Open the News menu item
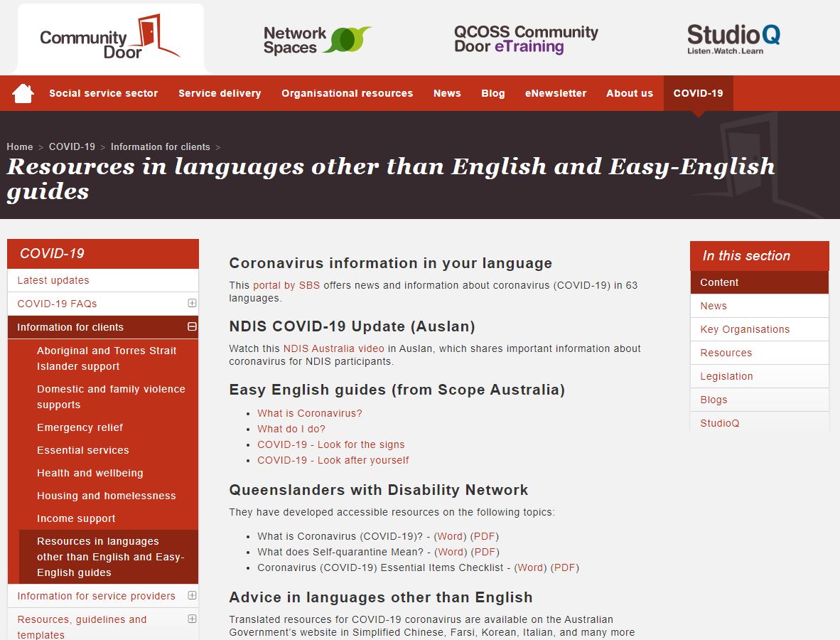The image size is (840, 640). [447, 93]
